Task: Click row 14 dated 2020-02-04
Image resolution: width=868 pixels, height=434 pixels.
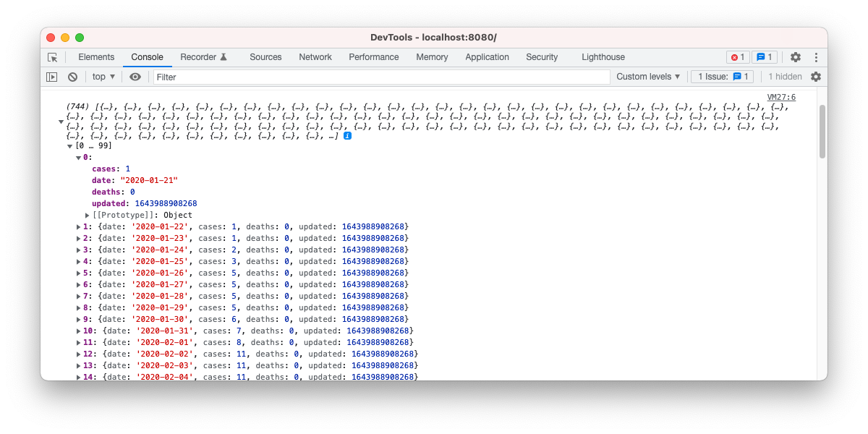Action: 248,378
